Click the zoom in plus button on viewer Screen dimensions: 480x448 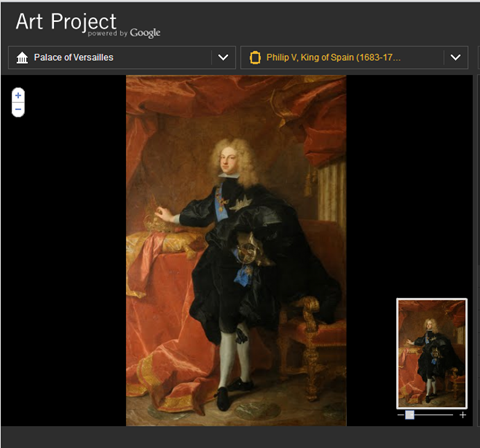[18, 95]
